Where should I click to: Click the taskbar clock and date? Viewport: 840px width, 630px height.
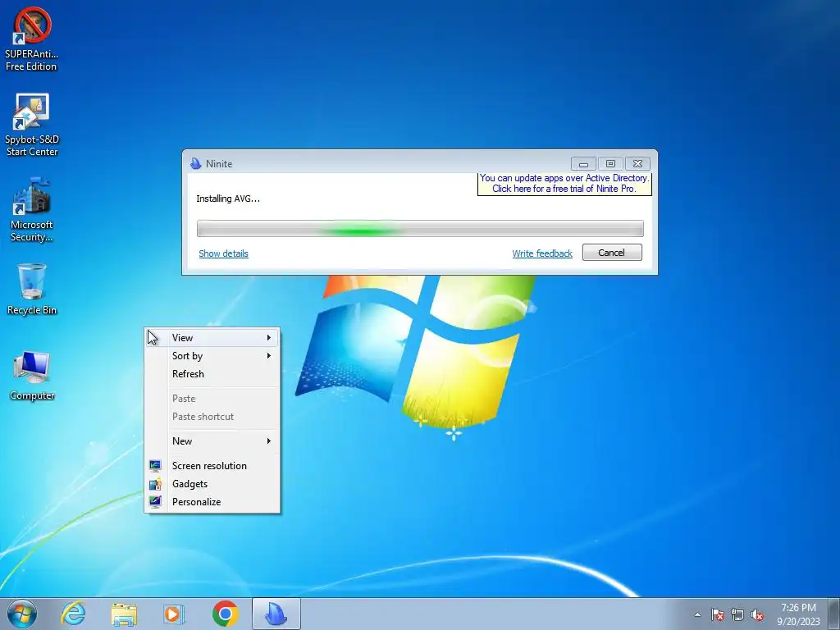[798, 614]
